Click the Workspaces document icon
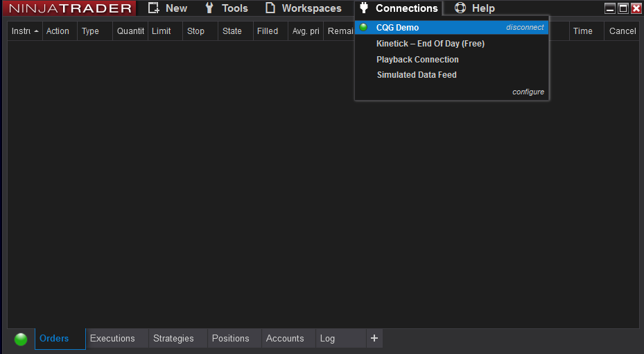The height and width of the screenshot is (354, 644). pyautogui.click(x=270, y=8)
